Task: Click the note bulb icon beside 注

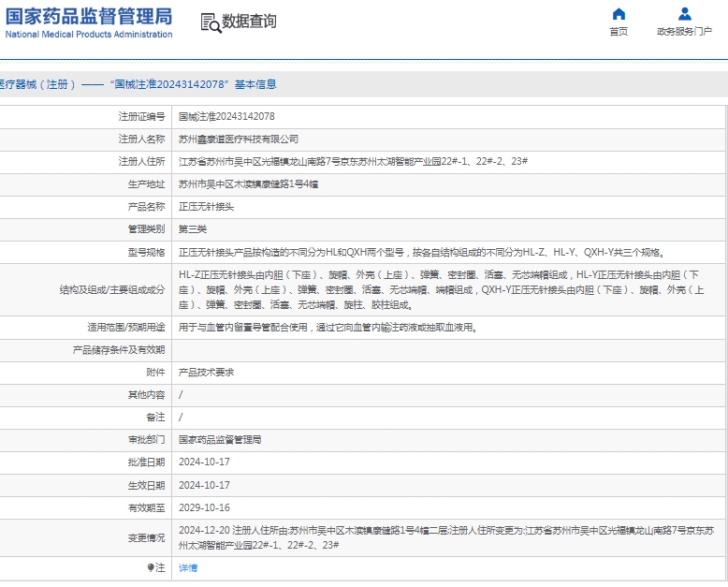Action: click(x=151, y=567)
